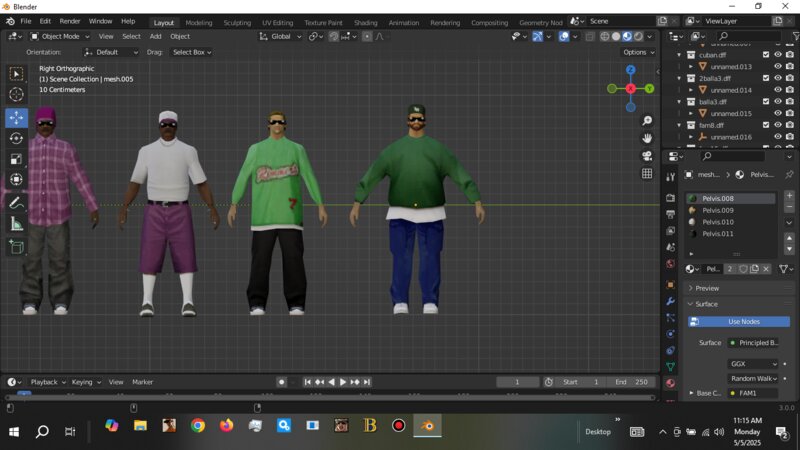Jump to the end frame
Image resolution: width=800 pixels, height=450 pixels.
point(367,382)
